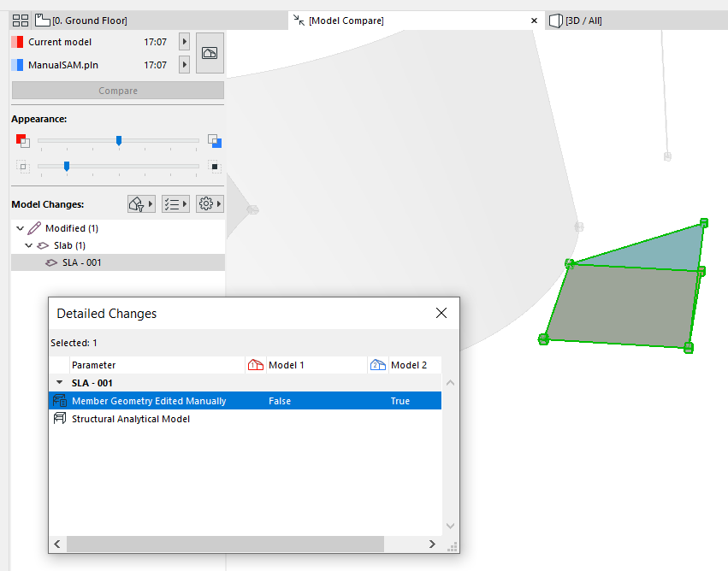The image size is (728, 571).
Task: Open the Model Changes gear settings dropdown
Action: [x=210, y=203]
